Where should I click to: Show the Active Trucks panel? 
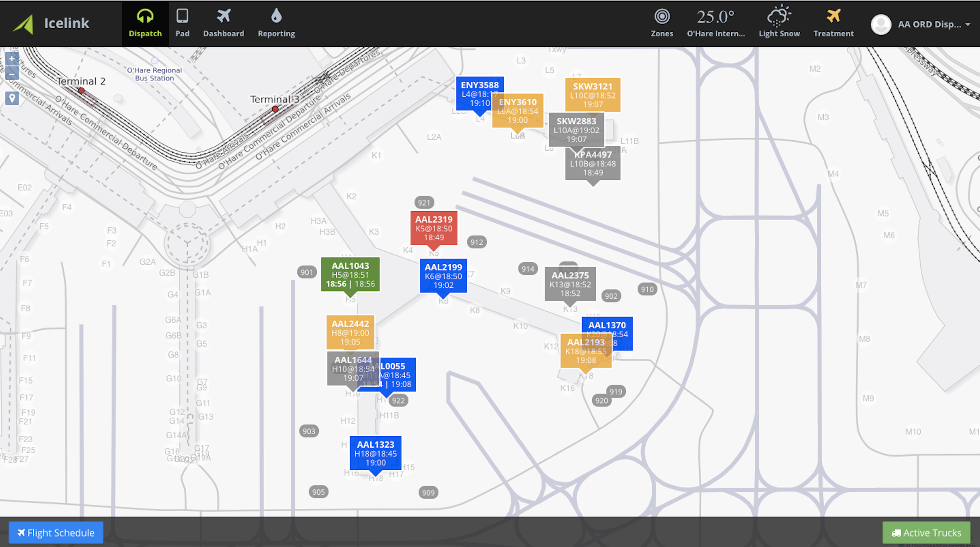926,532
